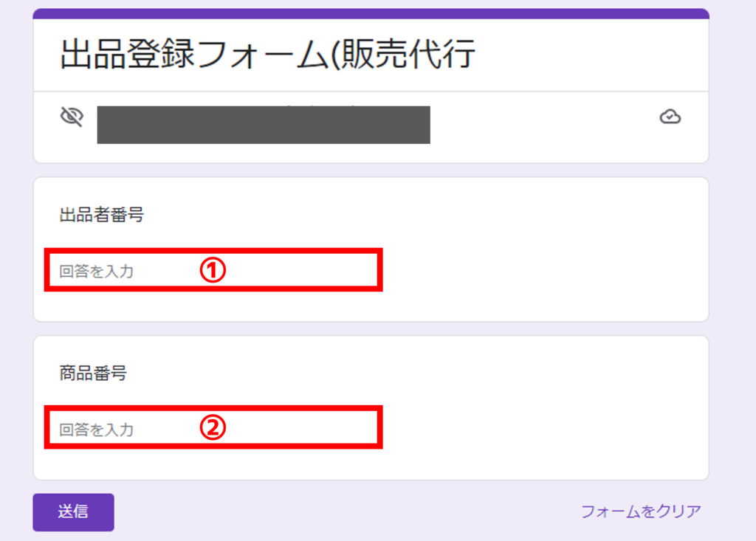Image resolution: width=756 pixels, height=541 pixels.
Task: Click the 出品者番号 question label
Action: click(x=101, y=215)
